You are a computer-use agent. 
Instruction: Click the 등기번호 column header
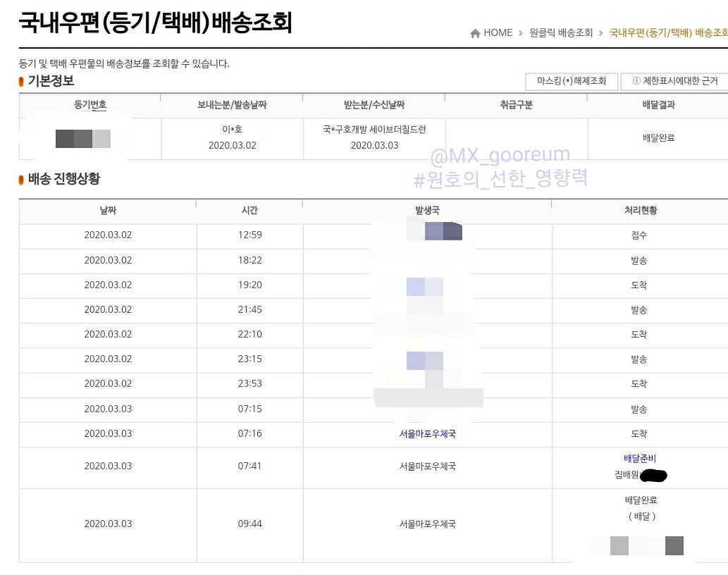coord(90,105)
